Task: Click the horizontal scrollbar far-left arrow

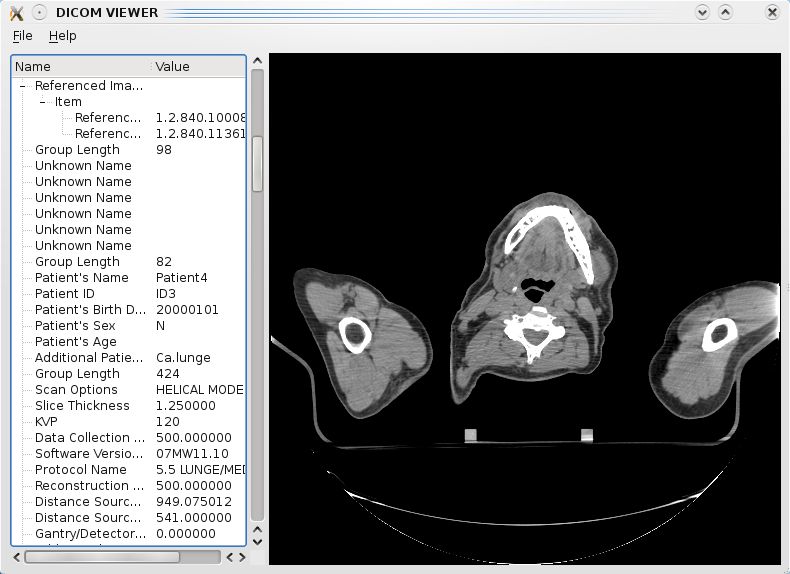Action: coord(17,557)
